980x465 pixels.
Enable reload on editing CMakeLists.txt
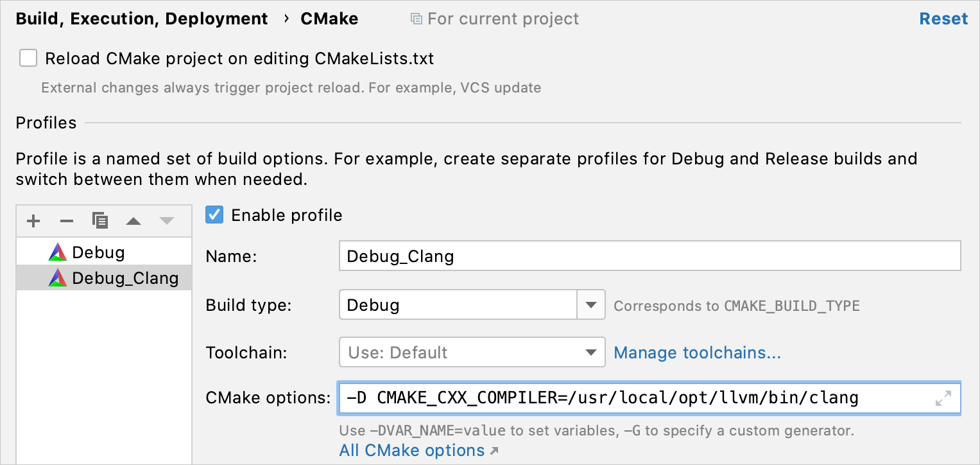click(x=28, y=58)
